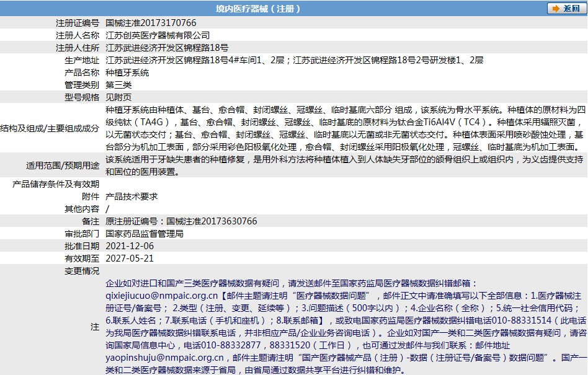Click the 注册人住所 label
This screenshot has width=588, height=375.
[78, 48]
